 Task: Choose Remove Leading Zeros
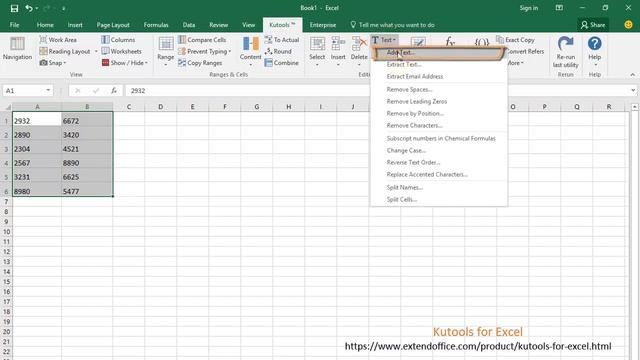[x=439, y=101]
